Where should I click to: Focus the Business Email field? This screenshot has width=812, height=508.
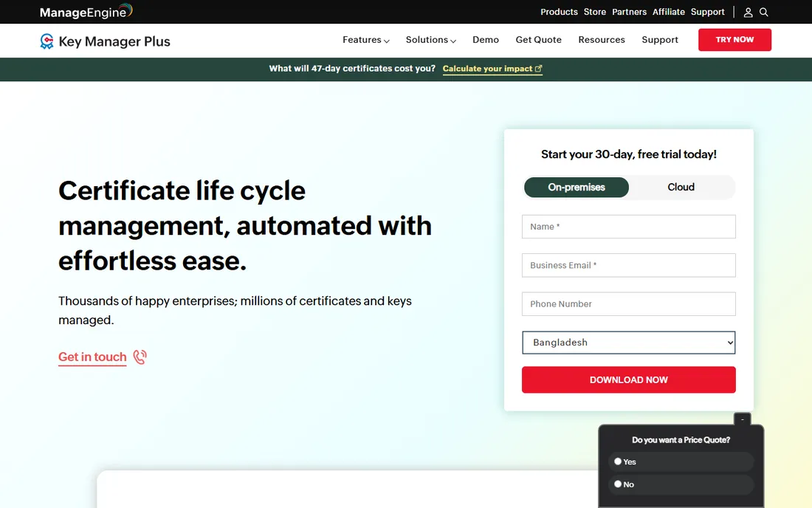629,265
